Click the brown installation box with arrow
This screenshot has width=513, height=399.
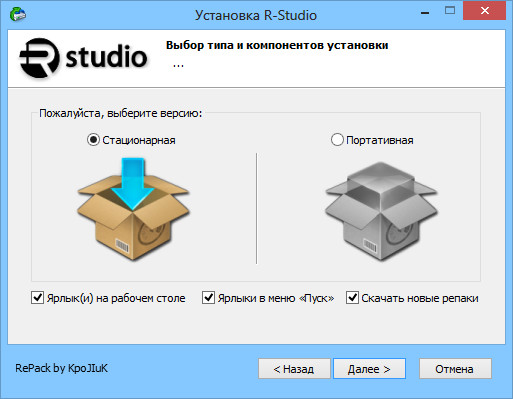pos(133,209)
